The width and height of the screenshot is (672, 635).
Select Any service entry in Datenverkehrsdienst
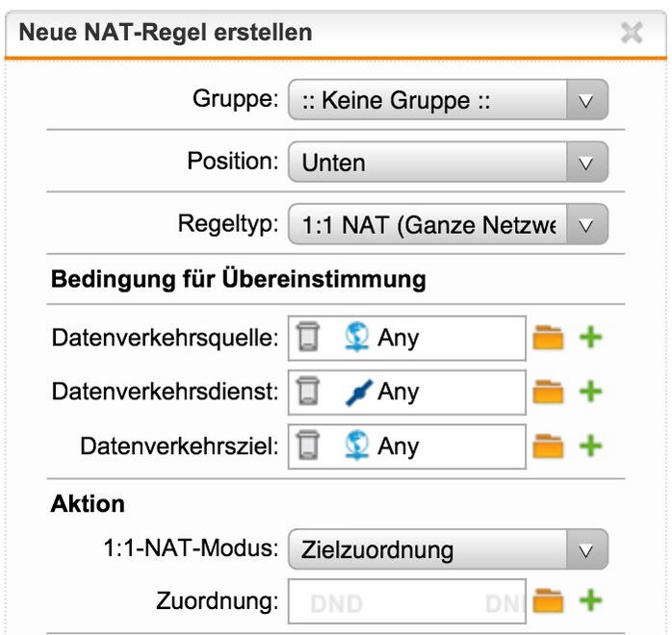[381, 392]
